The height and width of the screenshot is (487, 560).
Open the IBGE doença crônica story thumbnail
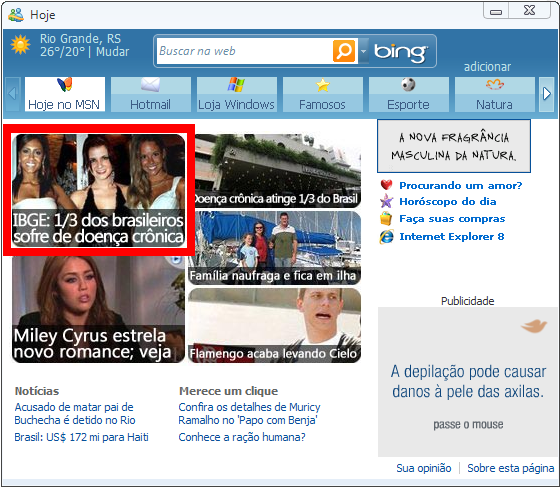99,190
